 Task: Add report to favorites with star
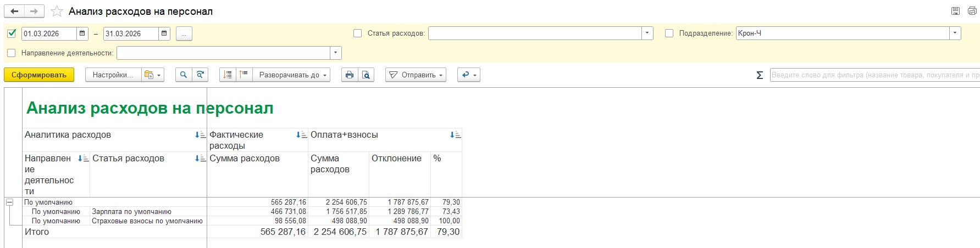pos(57,12)
